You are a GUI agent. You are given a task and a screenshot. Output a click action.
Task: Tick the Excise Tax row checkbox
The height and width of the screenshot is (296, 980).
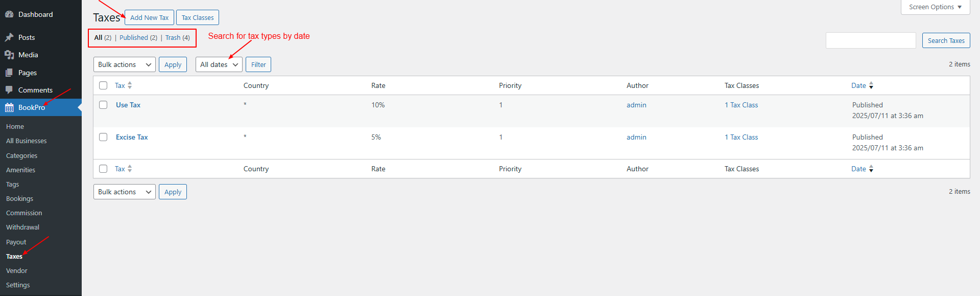(103, 137)
